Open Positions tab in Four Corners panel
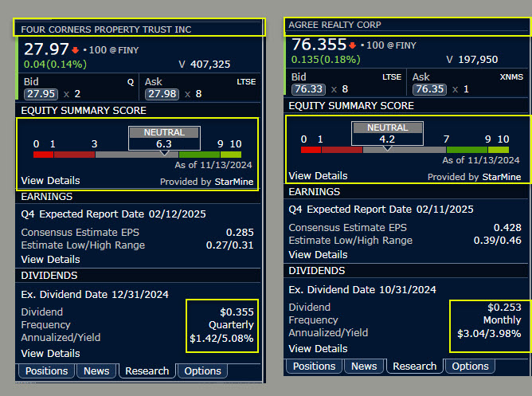The image size is (532, 396). (47, 371)
